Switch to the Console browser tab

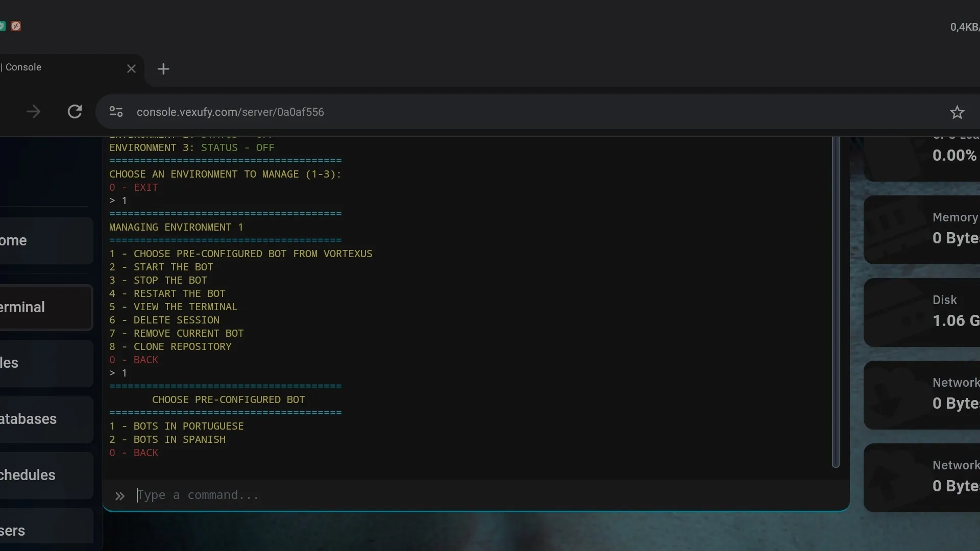tap(51, 67)
